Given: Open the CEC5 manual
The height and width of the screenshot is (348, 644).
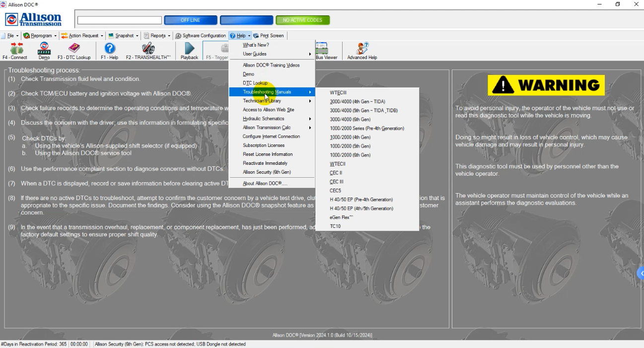Looking at the screenshot, I should pyautogui.click(x=367, y=191).
